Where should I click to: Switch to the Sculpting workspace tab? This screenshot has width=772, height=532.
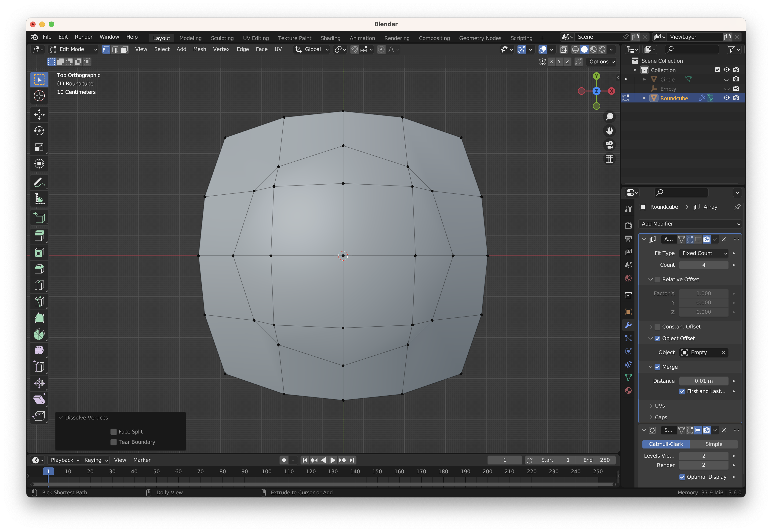coord(222,38)
